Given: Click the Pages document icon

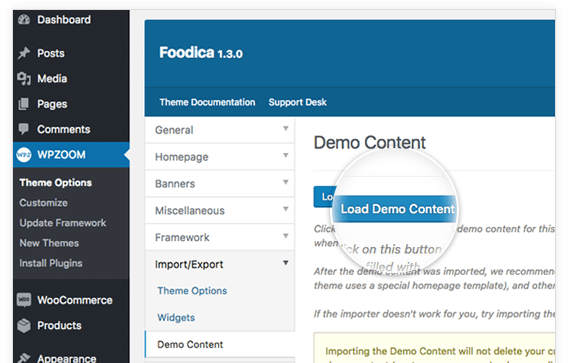Looking at the screenshot, I should click(24, 104).
